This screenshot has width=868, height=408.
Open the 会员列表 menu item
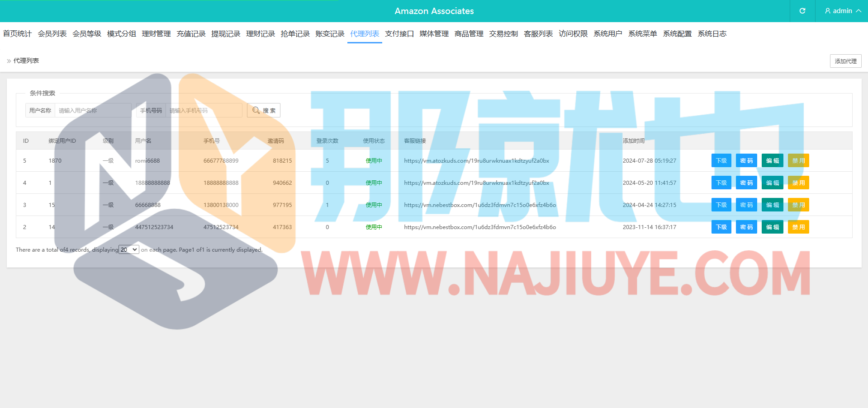click(52, 34)
